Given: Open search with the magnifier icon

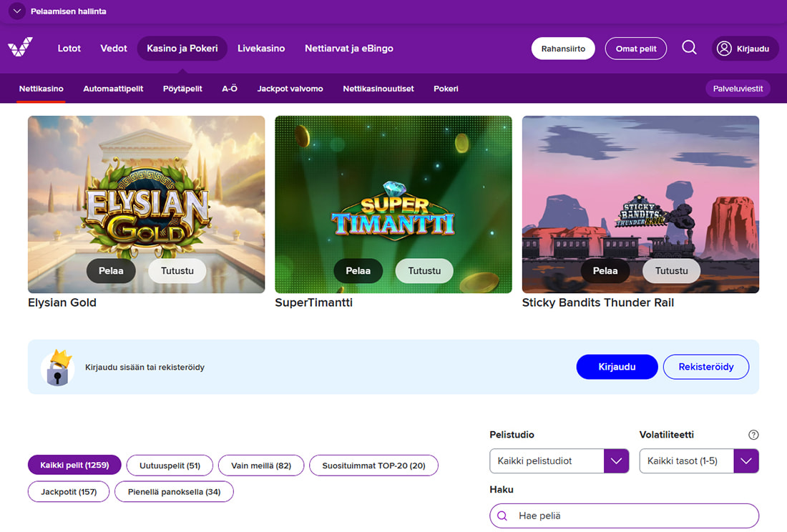Looking at the screenshot, I should pos(689,48).
